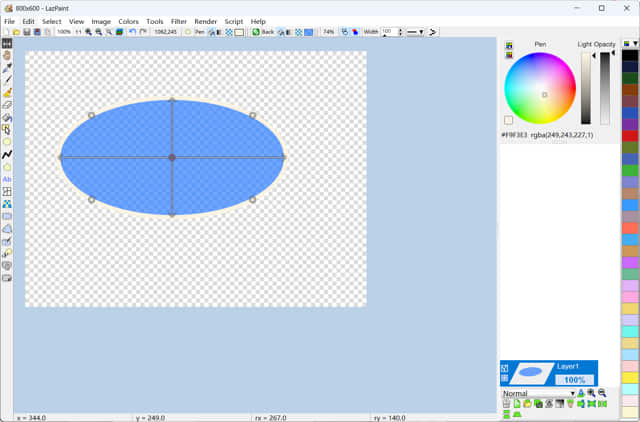Open the line style dropdown

click(x=415, y=32)
